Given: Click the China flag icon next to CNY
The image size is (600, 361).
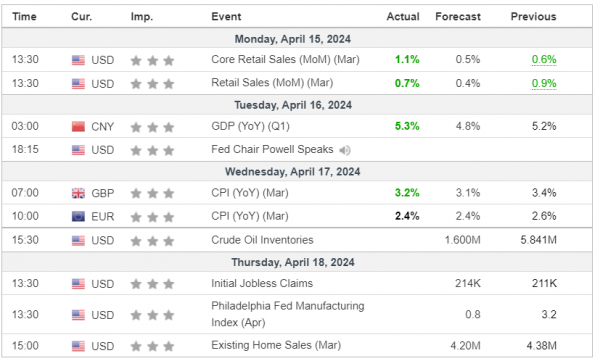Looking at the screenshot, I should click(78, 127).
